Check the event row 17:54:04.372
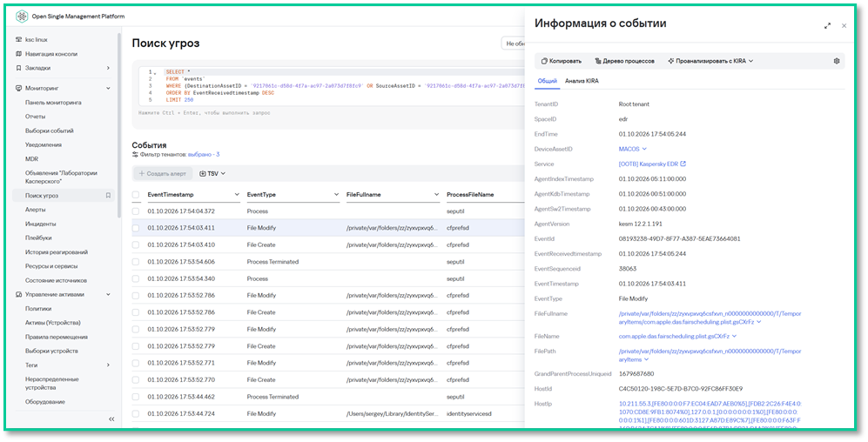868x442 pixels. point(136,211)
